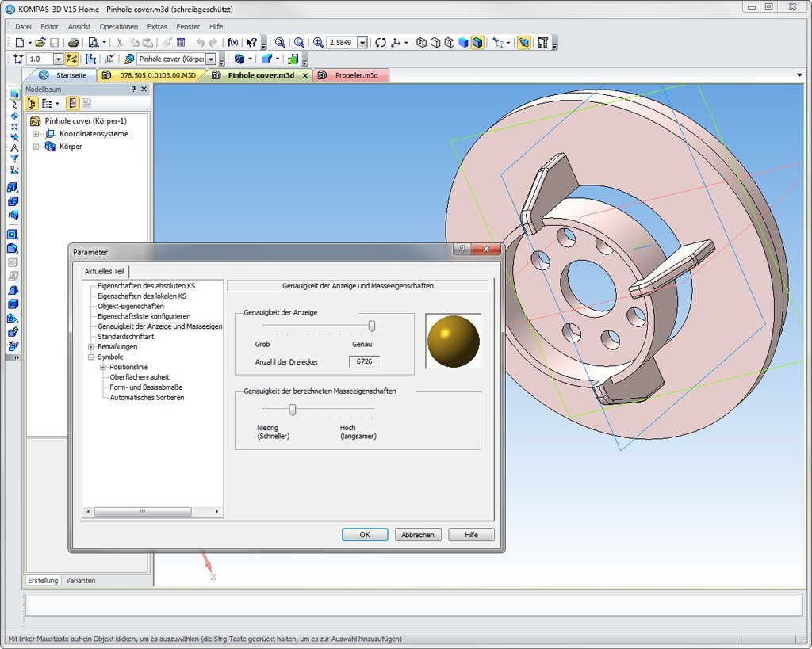Image resolution: width=812 pixels, height=649 pixels.
Task: Switch to the 078.505.0.0103.00.M3D tab
Action: tap(151, 75)
